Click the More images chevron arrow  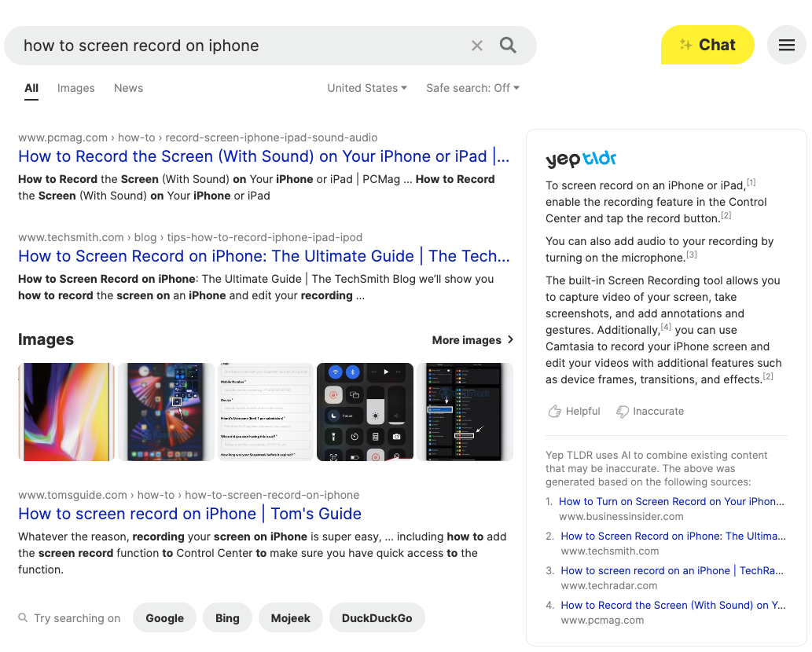pos(511,339)
